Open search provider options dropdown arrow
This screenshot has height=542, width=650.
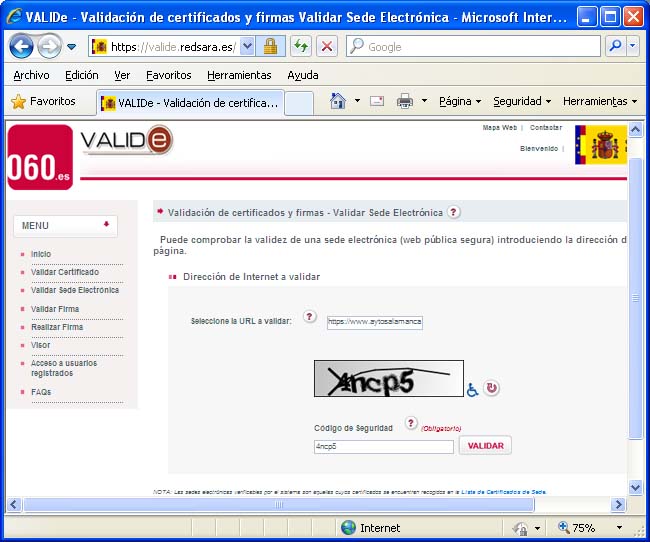tap(633, 46)
